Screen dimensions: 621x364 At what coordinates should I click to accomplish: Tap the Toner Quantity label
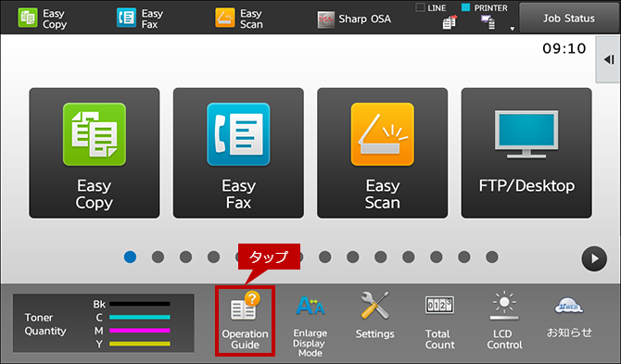click(45, 324)
